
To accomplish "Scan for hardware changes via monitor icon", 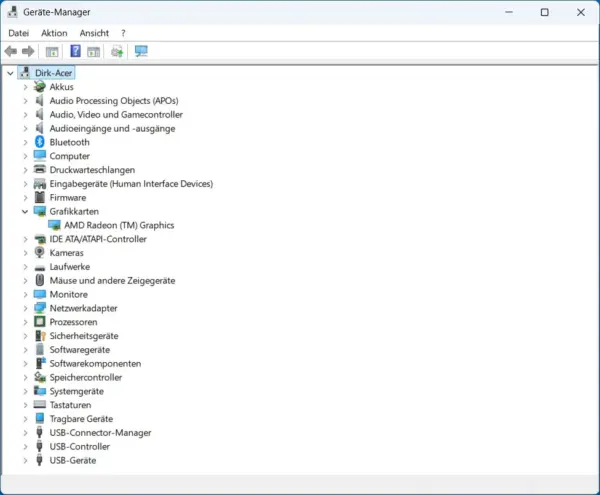I will (x=141, y=51).
